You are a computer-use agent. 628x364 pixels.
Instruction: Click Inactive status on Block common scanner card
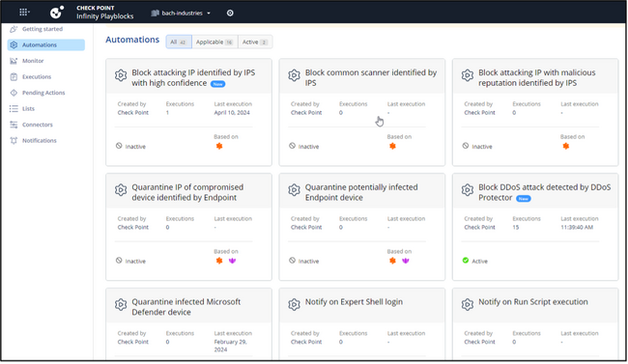(304, 147)
